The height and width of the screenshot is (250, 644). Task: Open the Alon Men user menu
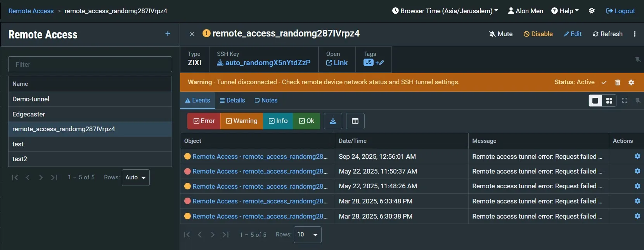526,11
